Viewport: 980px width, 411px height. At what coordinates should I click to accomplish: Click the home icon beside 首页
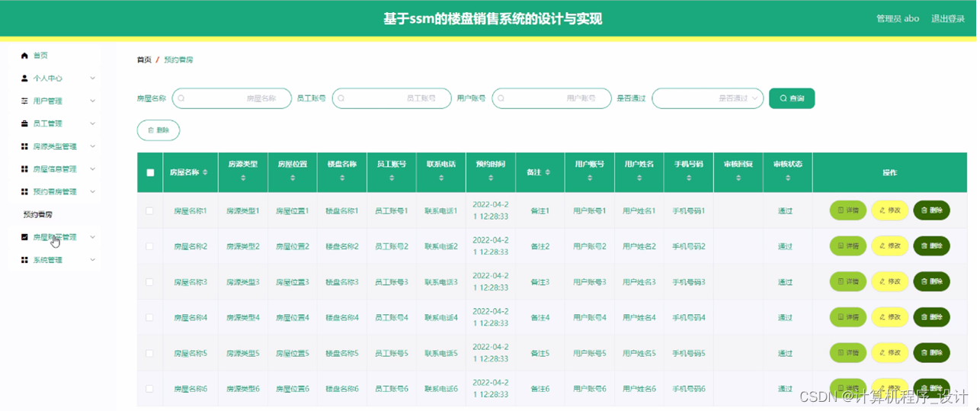pos(24,56)
